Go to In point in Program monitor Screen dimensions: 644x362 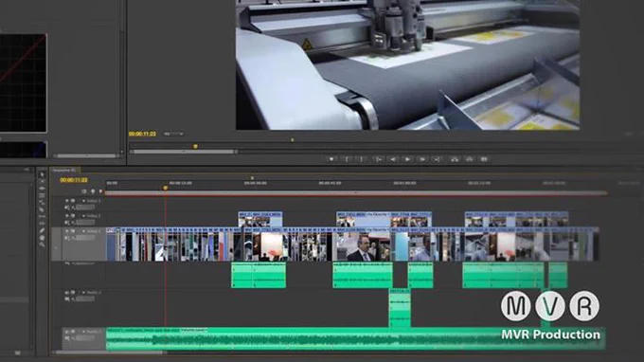pos(378,159)
